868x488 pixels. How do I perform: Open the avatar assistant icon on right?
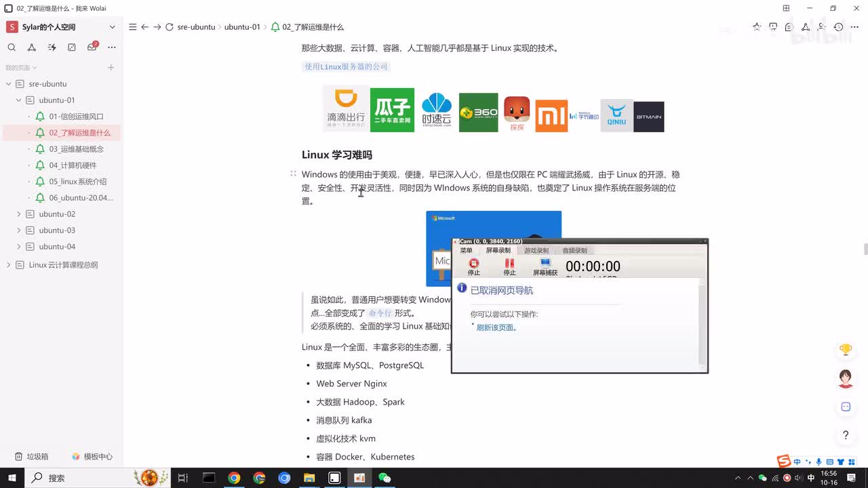[x=846, y=378]
